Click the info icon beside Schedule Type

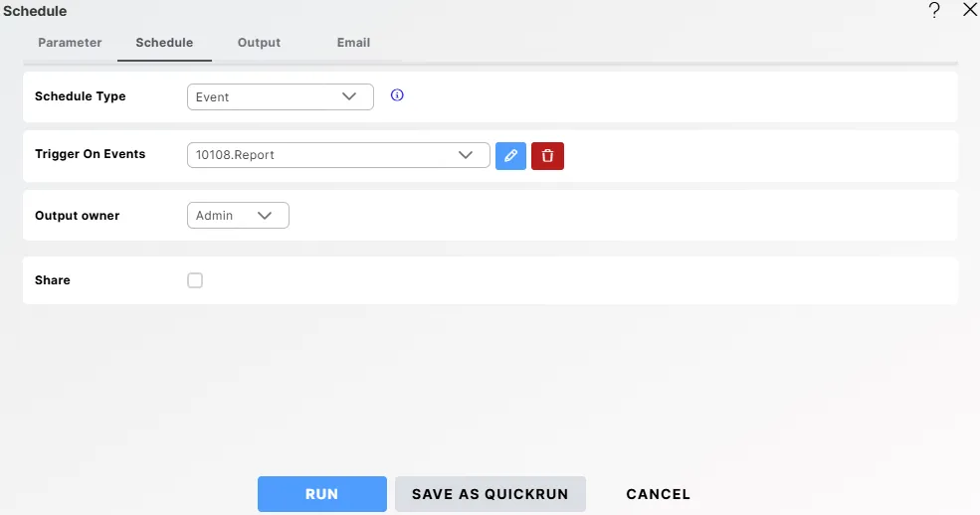397,95
